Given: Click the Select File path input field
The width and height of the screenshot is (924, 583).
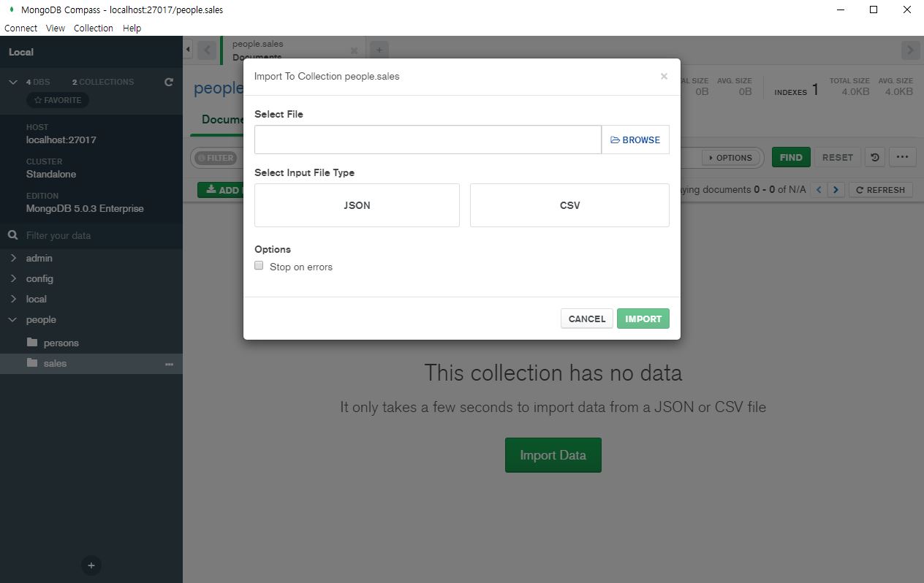Looking at the screenshot, I should pos(428,140).
